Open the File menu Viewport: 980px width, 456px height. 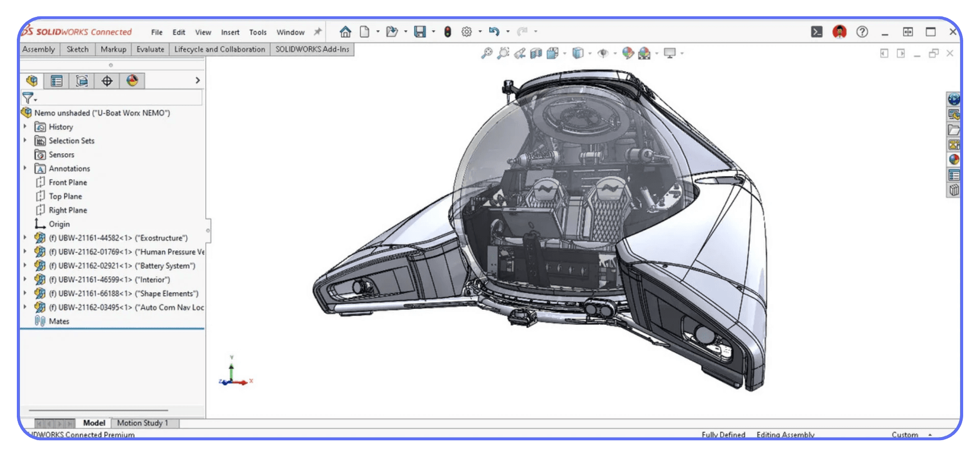coord(157,32)
